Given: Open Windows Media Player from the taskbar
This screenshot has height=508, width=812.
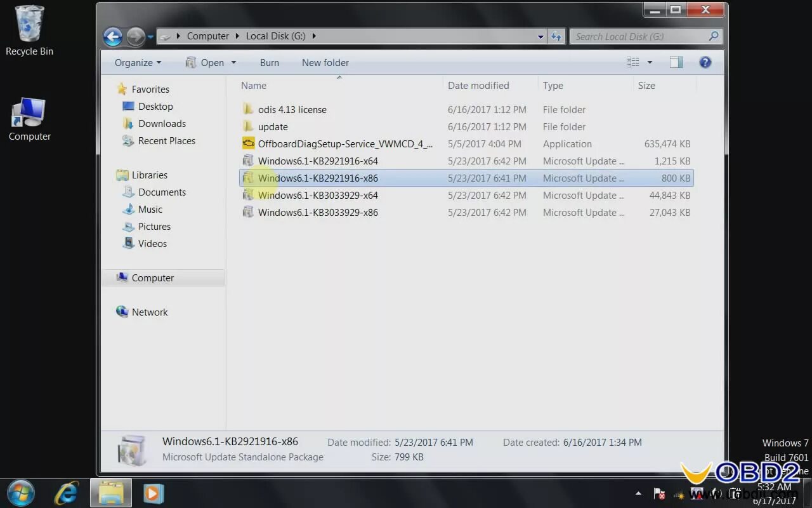Looking at the screenshot, I should pyautogui.click(x=153, y=493).
